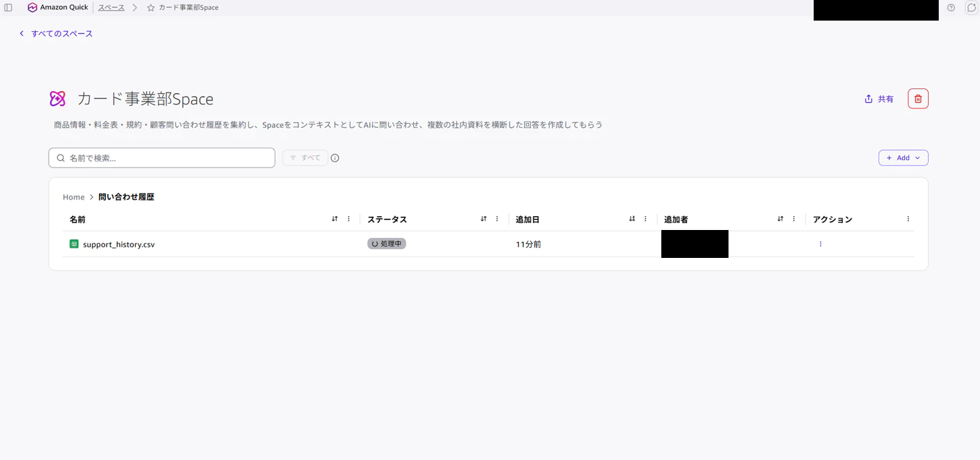Expand the Add dropdown
This screenshot has height=460, width=980.
click(903, 158)
